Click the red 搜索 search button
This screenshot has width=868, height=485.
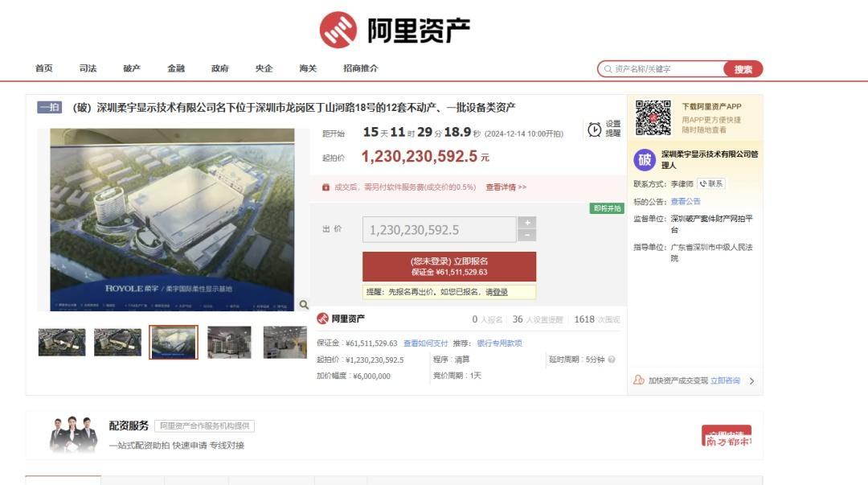(x=743, y=69)
